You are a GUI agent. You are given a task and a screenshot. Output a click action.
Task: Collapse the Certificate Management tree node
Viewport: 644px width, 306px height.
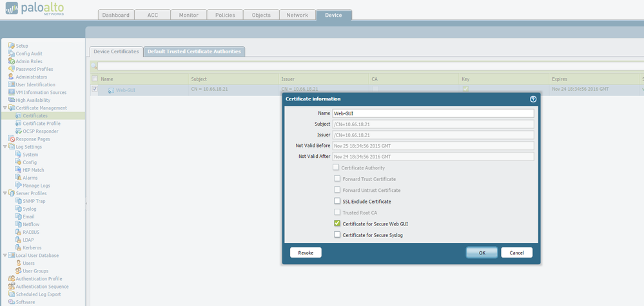coord(5,108)
